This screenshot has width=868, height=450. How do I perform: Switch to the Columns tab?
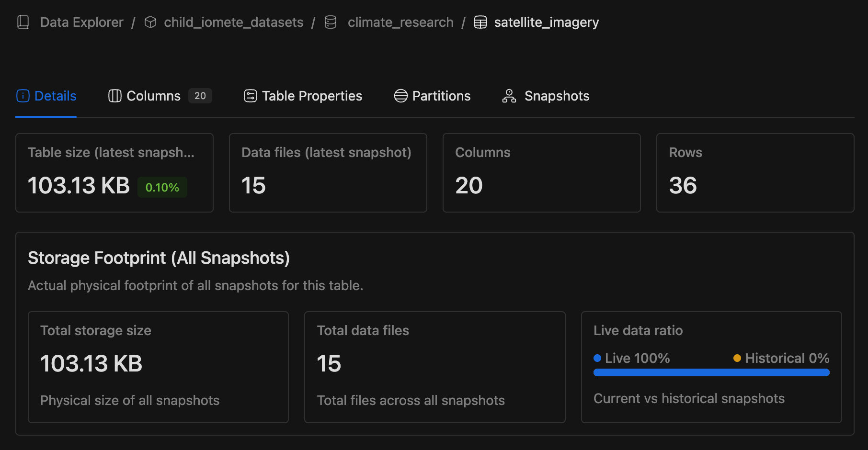coord(153,96)
